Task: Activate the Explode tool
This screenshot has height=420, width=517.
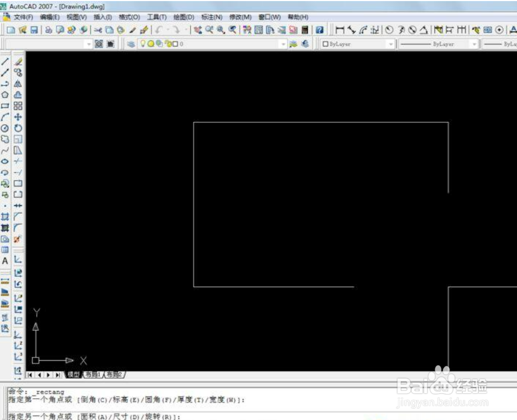Action: coord(18,239)
